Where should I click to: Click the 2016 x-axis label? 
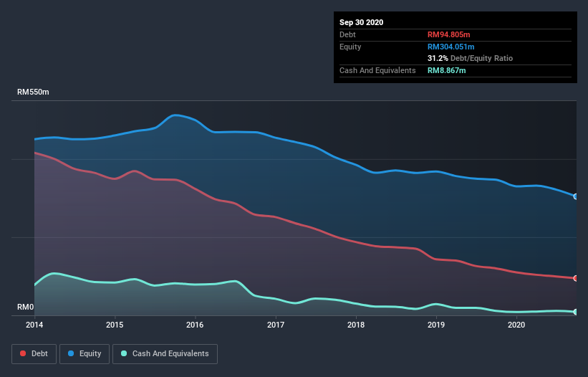(x=195, y=325)
